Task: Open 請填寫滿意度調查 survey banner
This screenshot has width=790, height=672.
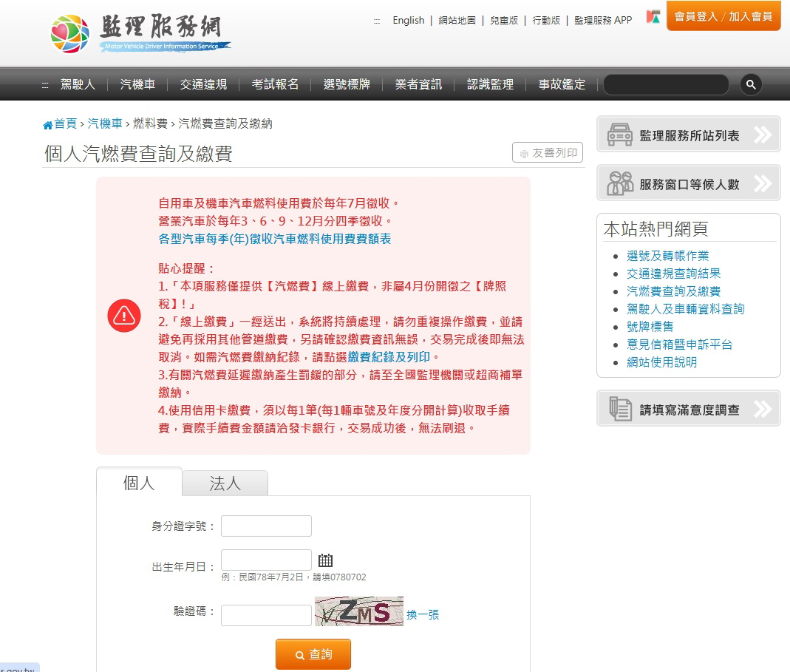Action: pos(688,409)
